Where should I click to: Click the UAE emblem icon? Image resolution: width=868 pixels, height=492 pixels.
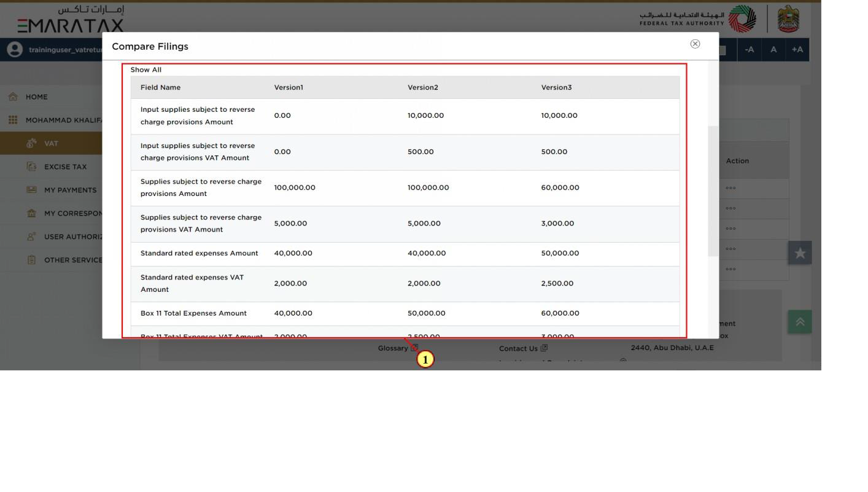click(x=788, y=19)
